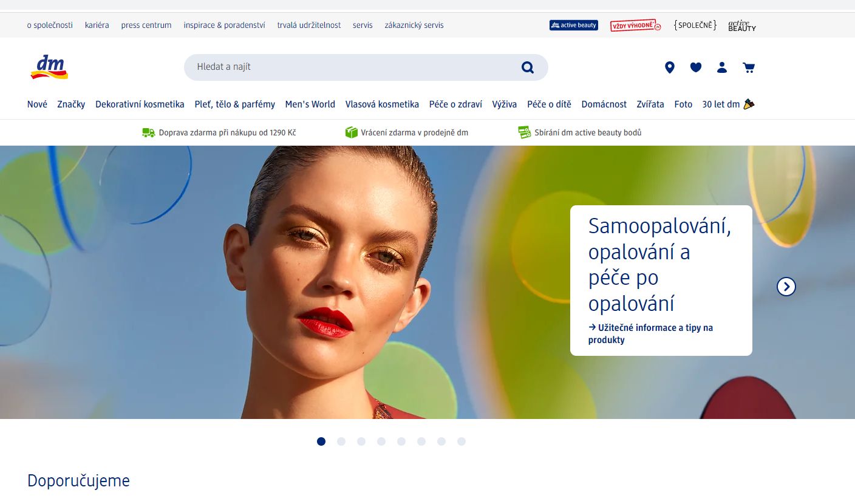
Task: Open the 30 let dm menu item
Action: pos(728,104)
